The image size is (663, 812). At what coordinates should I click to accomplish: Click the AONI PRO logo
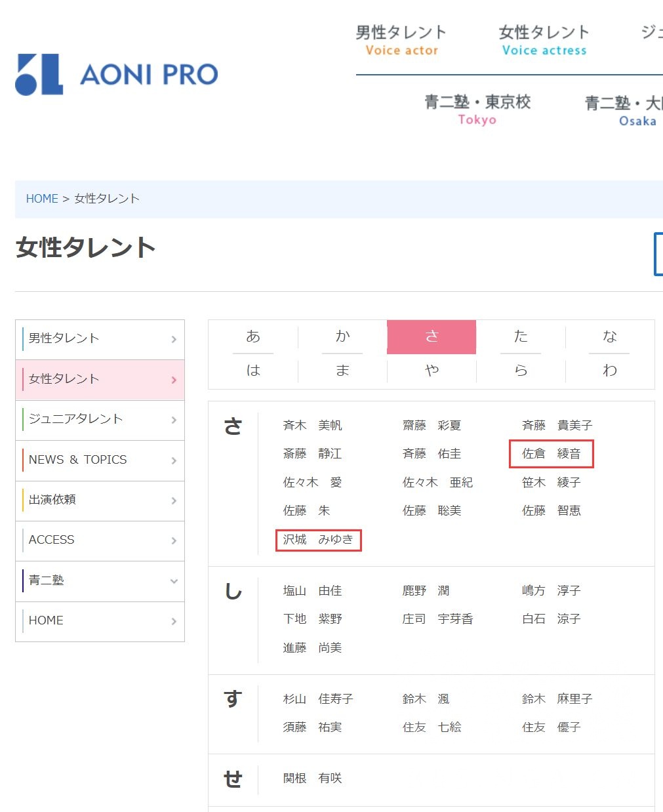tap(115, 74)
